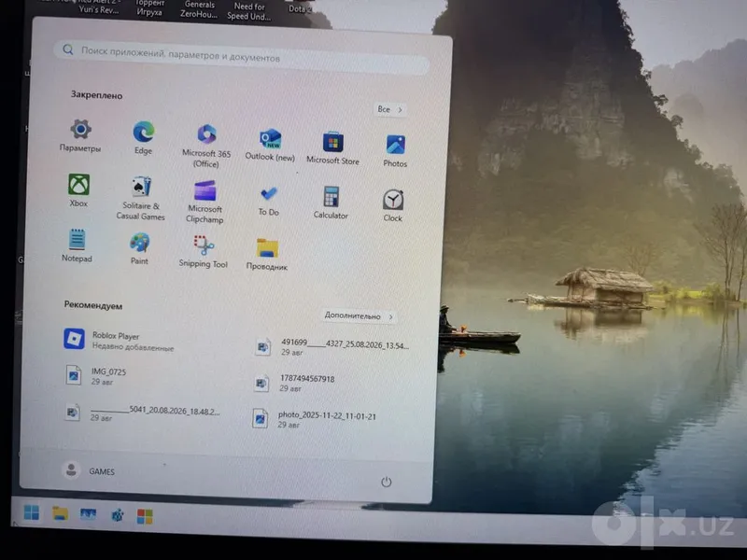This screenshot has height=560, width=747.
Task: Focus the Start menu search field
Action: [242, 57]
